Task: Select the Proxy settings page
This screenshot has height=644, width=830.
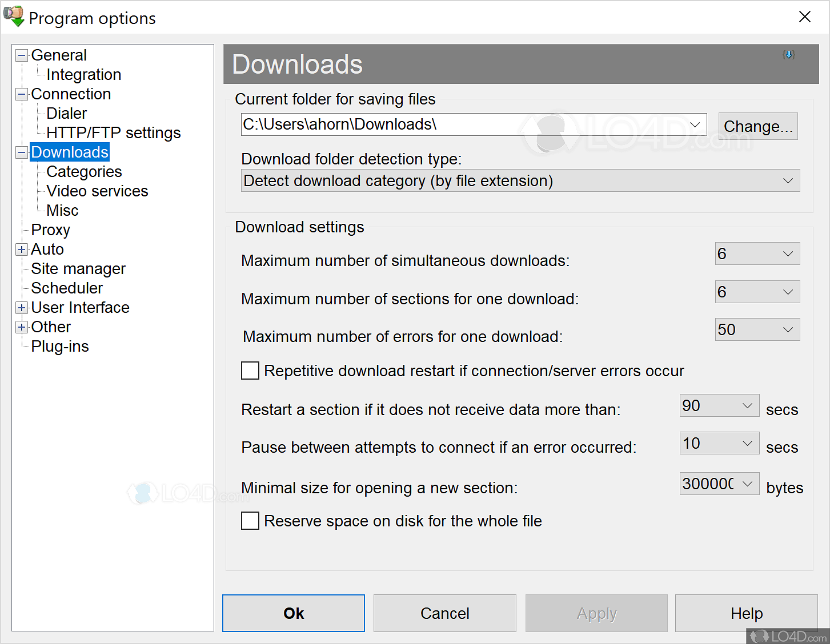Action: coord(50,230)
